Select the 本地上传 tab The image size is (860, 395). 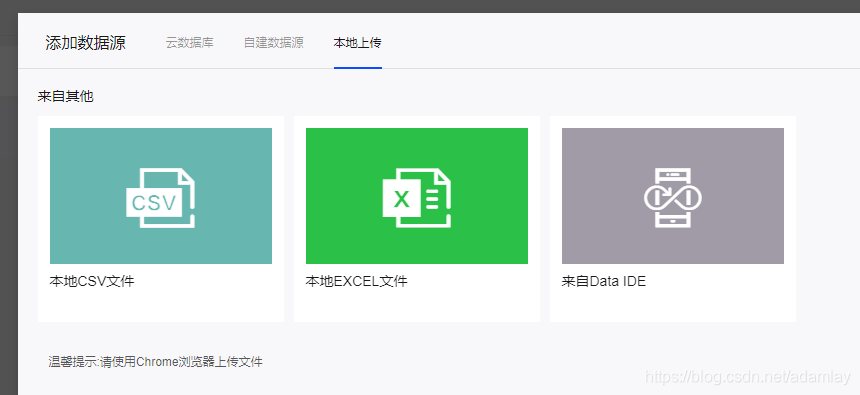click(358, 43)
